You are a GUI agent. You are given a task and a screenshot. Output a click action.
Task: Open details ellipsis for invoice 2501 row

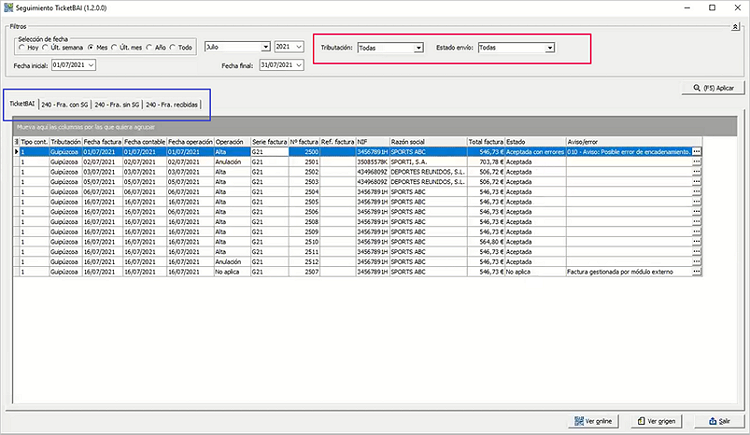tap(696, 162)
